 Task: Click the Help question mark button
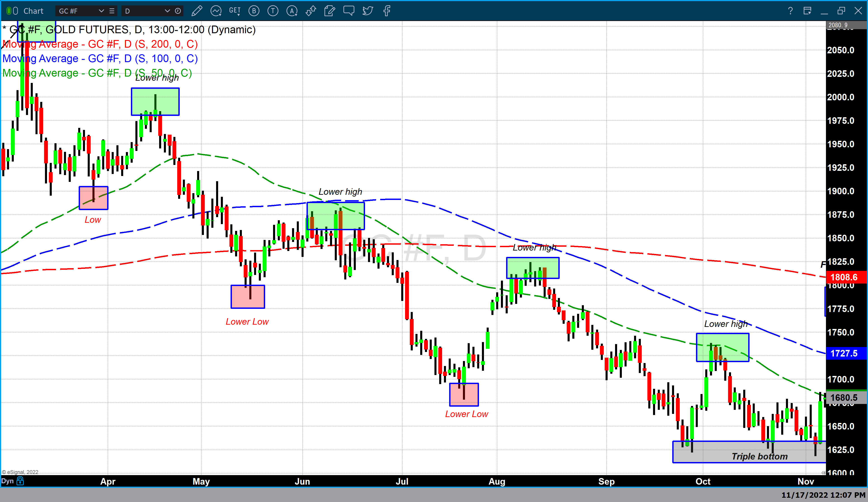point(790,11)
